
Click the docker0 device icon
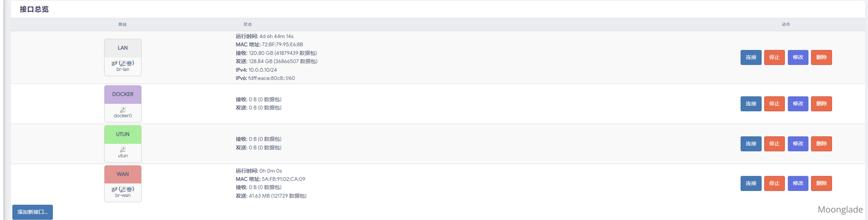(x=123, y=110)
